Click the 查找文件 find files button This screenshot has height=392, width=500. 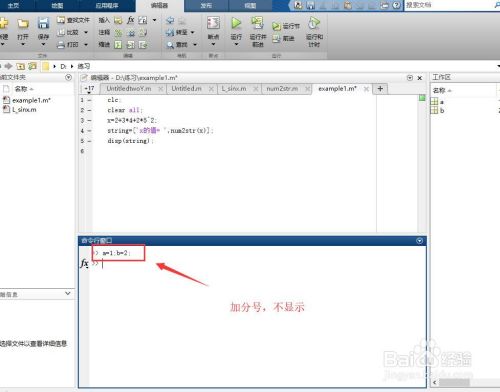[73, 20]
